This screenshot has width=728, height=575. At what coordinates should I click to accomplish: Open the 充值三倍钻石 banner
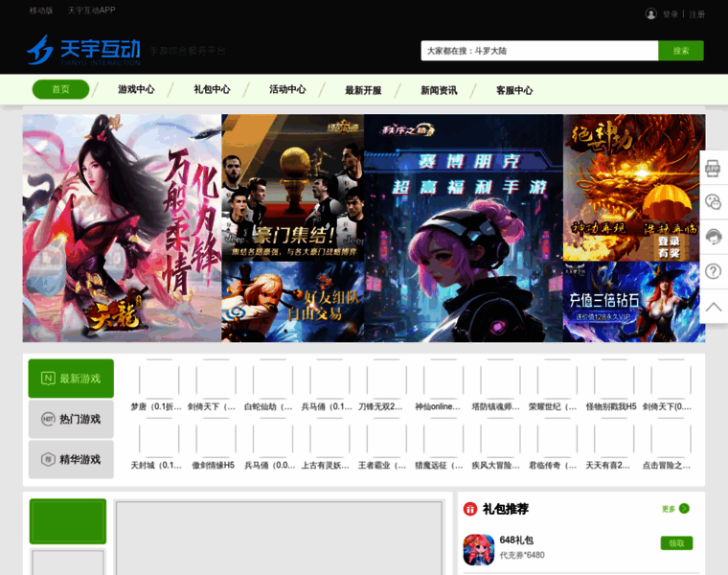pos(634,302)
